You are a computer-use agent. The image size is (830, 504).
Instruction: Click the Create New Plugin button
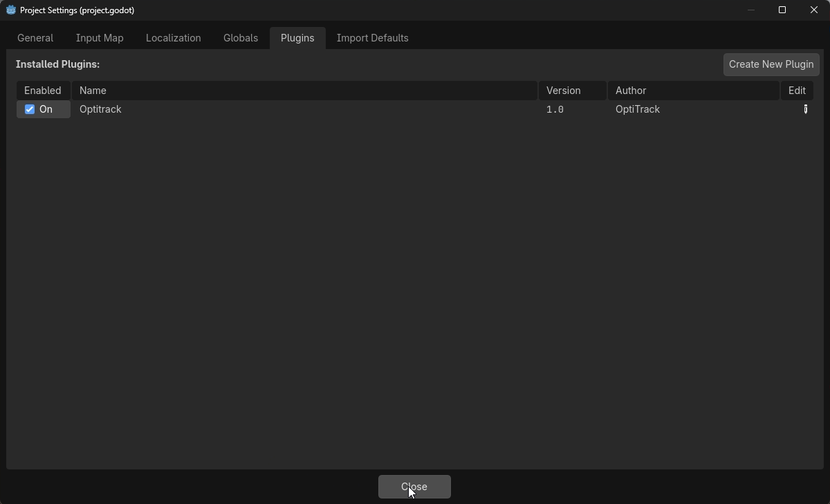point(771,64)
